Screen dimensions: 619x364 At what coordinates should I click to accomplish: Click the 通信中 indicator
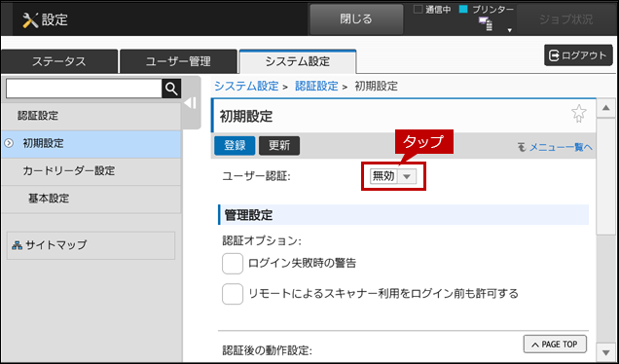click(x=432, y=10)
